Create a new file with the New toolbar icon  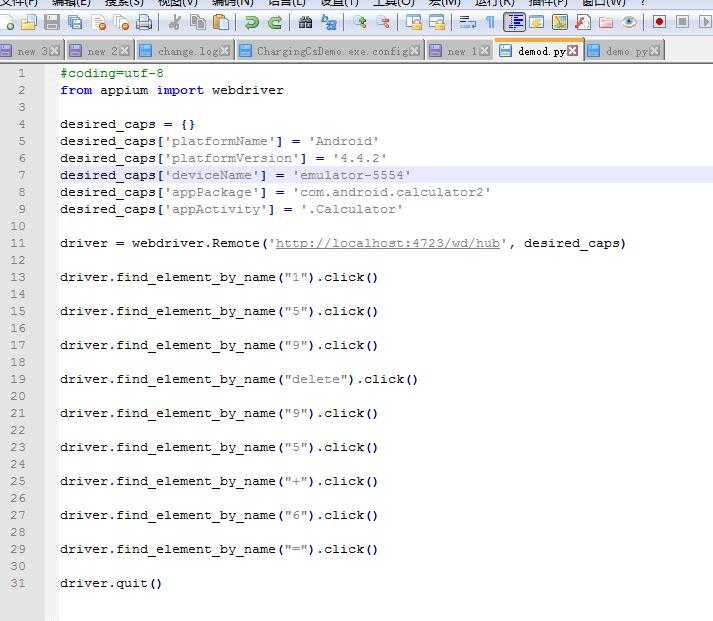(x=6, y=22)
